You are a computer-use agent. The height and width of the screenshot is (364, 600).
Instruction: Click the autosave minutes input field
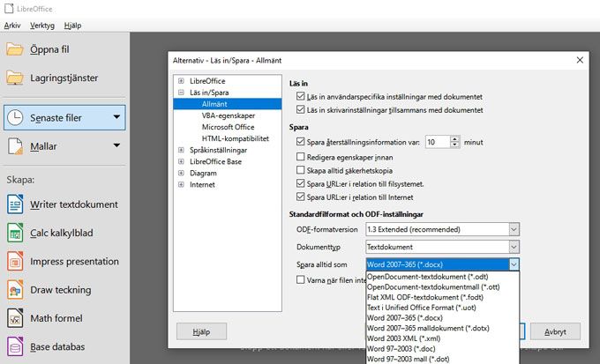point(438,142)
